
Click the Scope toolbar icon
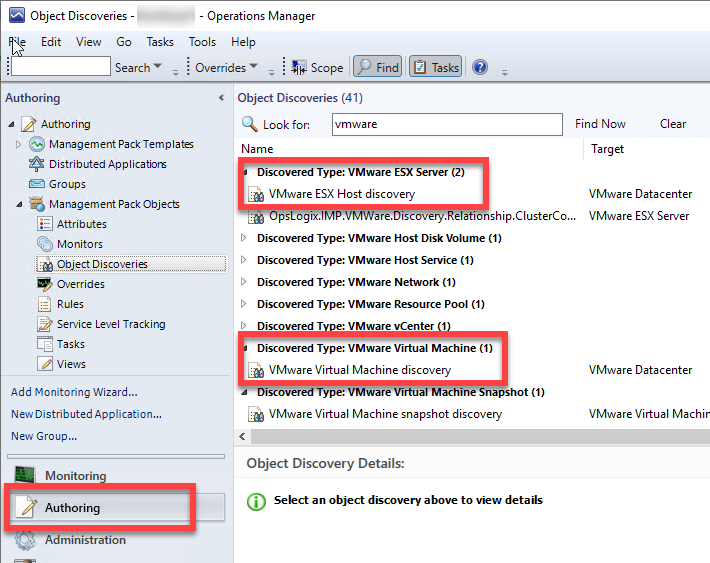point(299,68)
